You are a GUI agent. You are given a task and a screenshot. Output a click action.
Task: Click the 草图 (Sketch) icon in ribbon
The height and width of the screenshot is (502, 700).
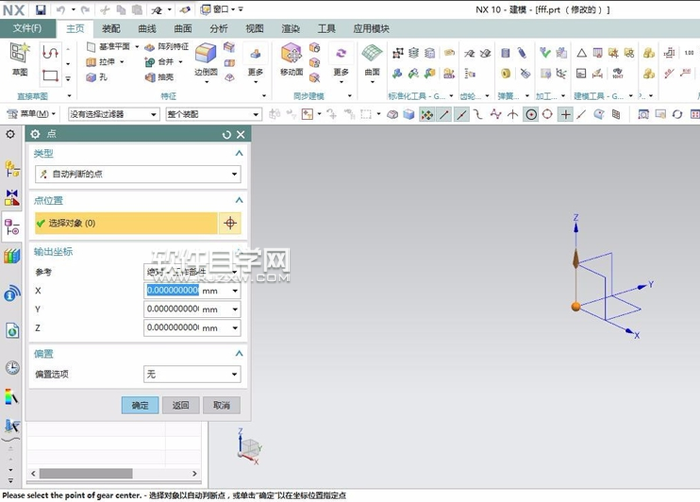tap(20, 58)
